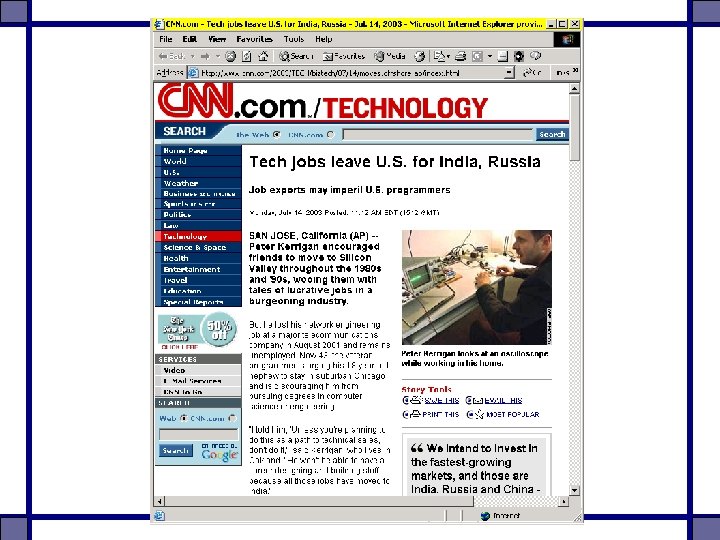Select 'Web' radio in sidebar search
The image size is (720, 540).
point(183,418)
